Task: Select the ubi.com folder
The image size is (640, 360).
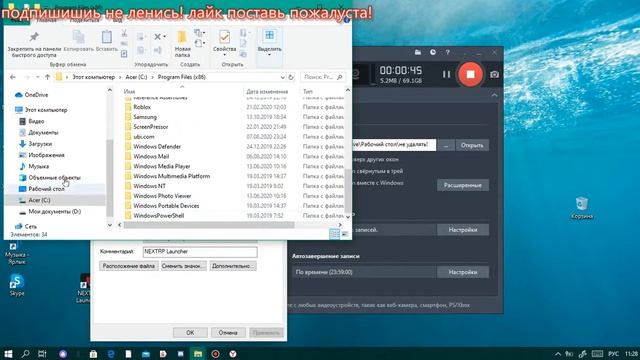Action: pos(144,137)
